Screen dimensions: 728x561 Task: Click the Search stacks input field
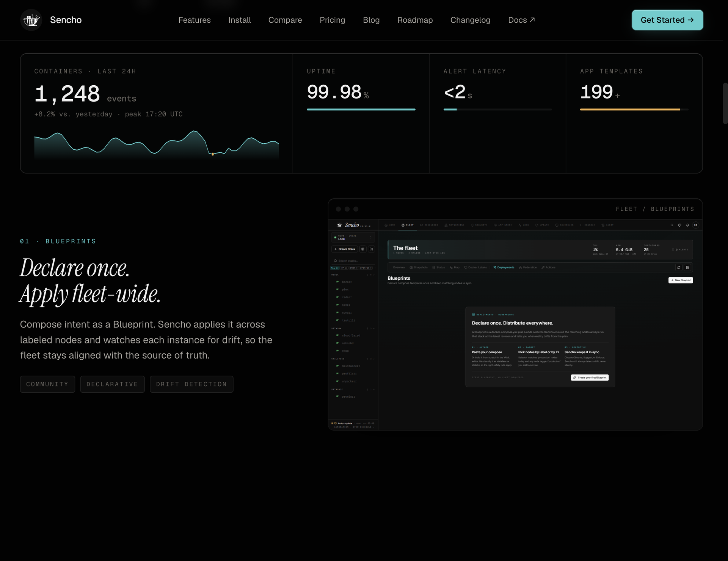pos(353,261)
